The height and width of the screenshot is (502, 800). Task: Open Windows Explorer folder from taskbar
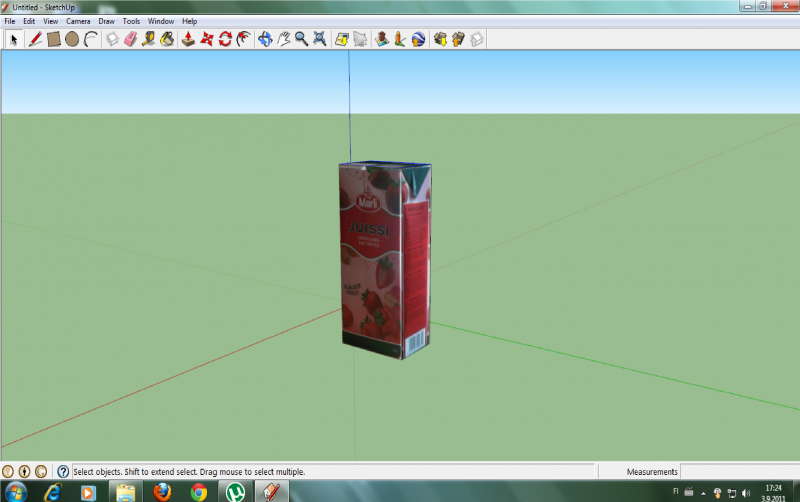(125, 493)
